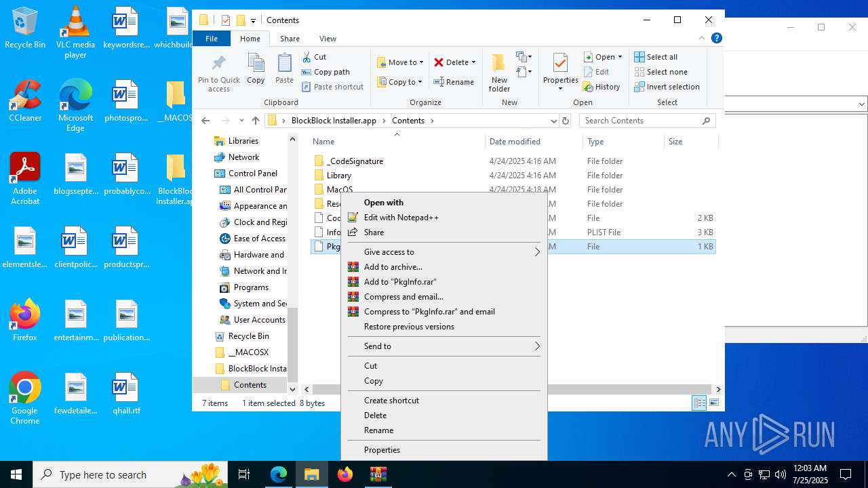Select User Accounts in navigation pane
Screen dimensions: 868x488
(x=253, y=320)
